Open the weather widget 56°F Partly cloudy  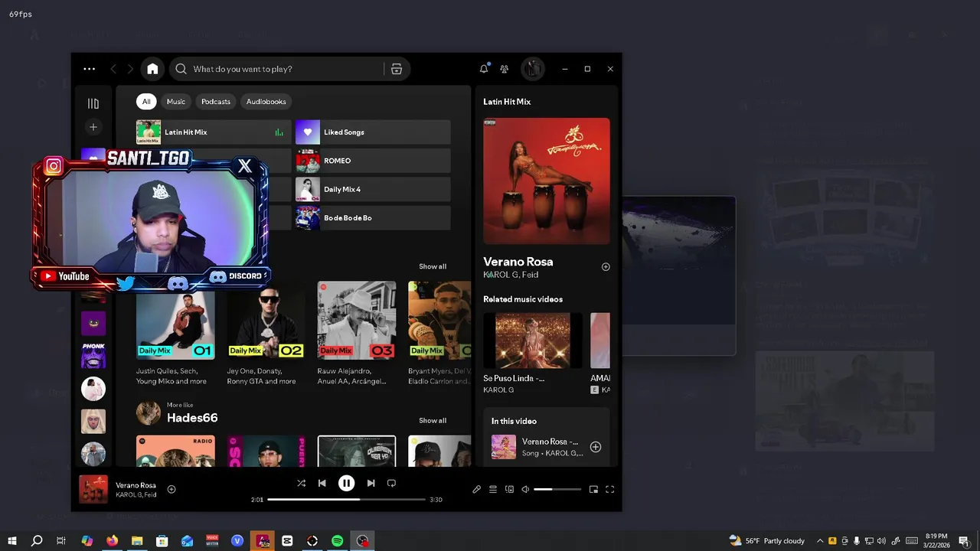click(x=767, y=541)
